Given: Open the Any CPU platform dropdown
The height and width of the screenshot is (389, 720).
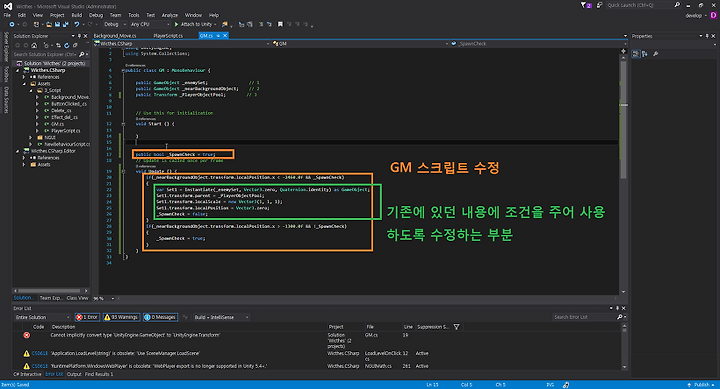Looking at the screenshot, I should pos(150,24).
